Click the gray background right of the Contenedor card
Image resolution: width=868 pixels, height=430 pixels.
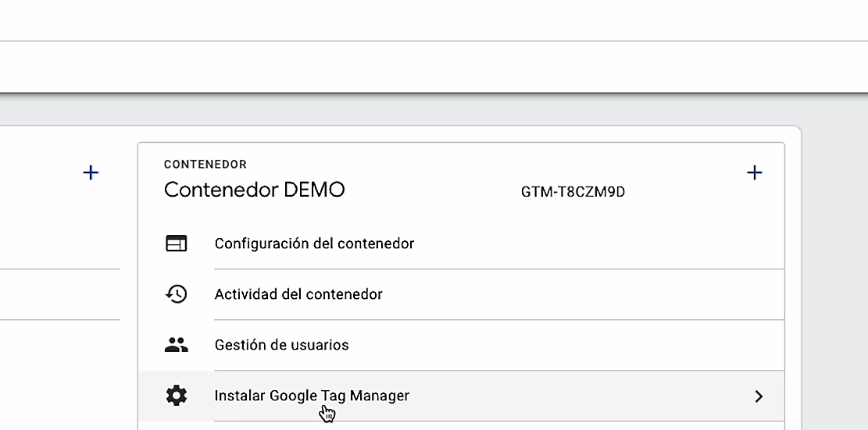(x=832, y=273)
